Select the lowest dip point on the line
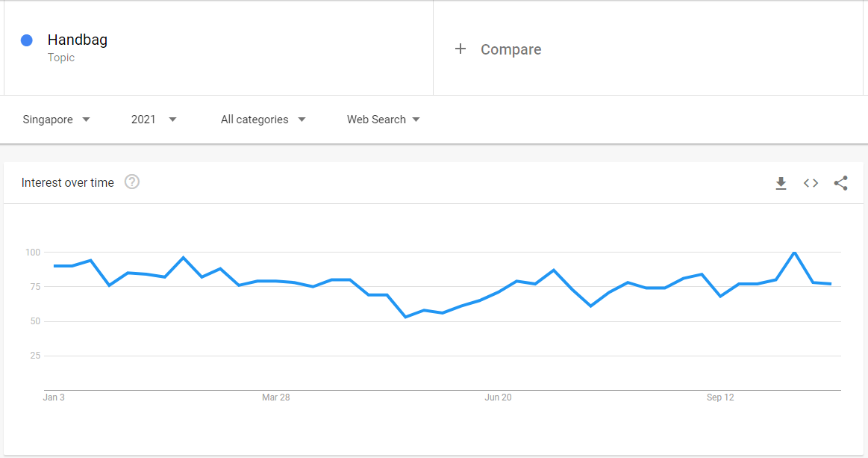This screenshot has height=458, width=868. click(x=406, y=317)
